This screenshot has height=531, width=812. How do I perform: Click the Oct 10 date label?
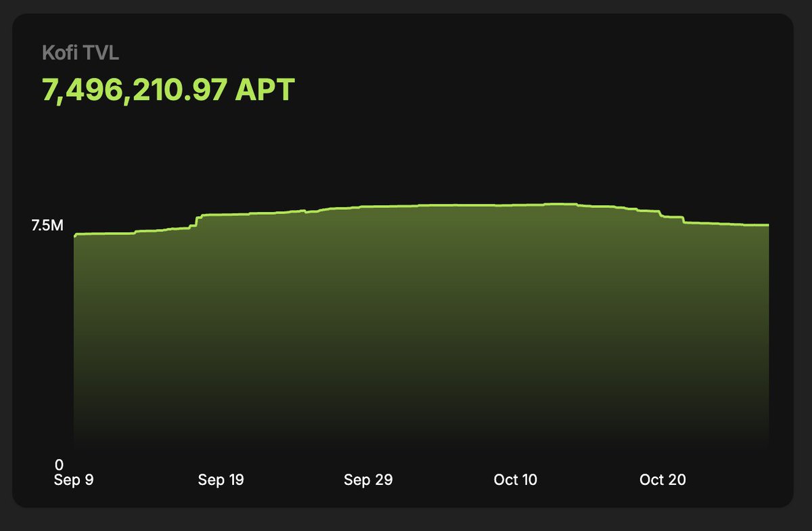tap(516, 480)
